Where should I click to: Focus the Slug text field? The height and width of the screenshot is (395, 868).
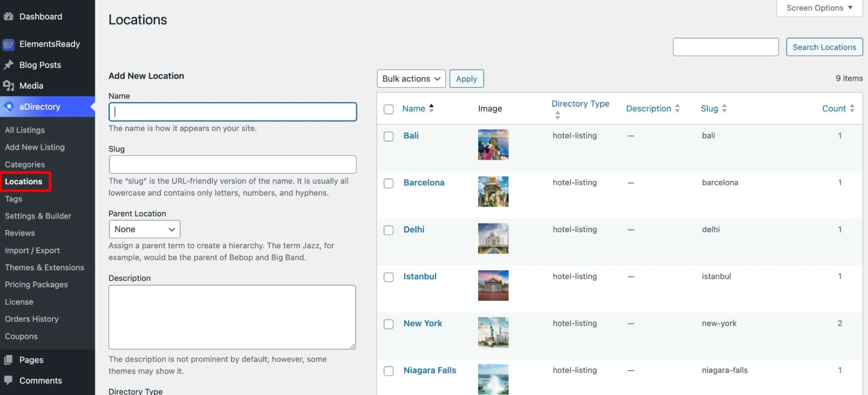pyautogui.click(x=233, y=165)
